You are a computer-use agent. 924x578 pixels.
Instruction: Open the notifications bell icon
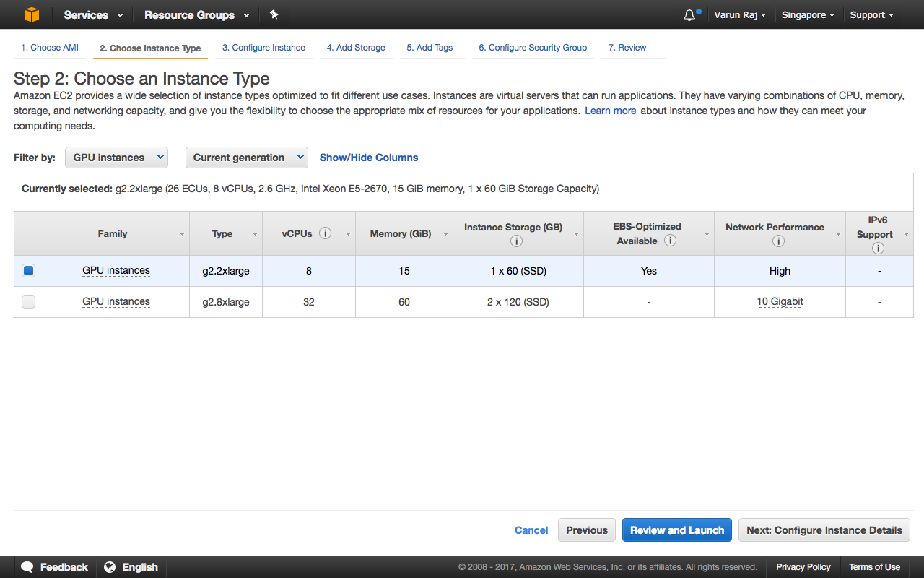pyautogui.click(x=689, y=15)
